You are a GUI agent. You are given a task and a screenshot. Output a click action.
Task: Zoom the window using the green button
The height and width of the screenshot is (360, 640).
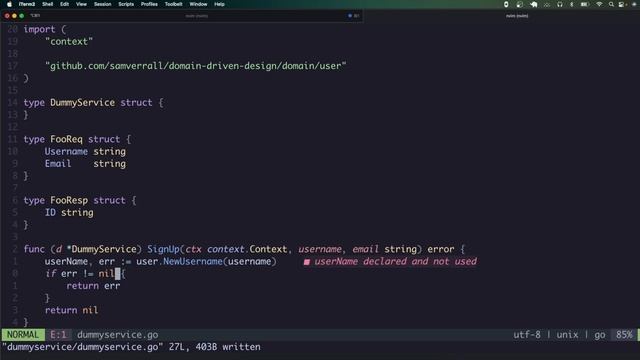(22, 16)
